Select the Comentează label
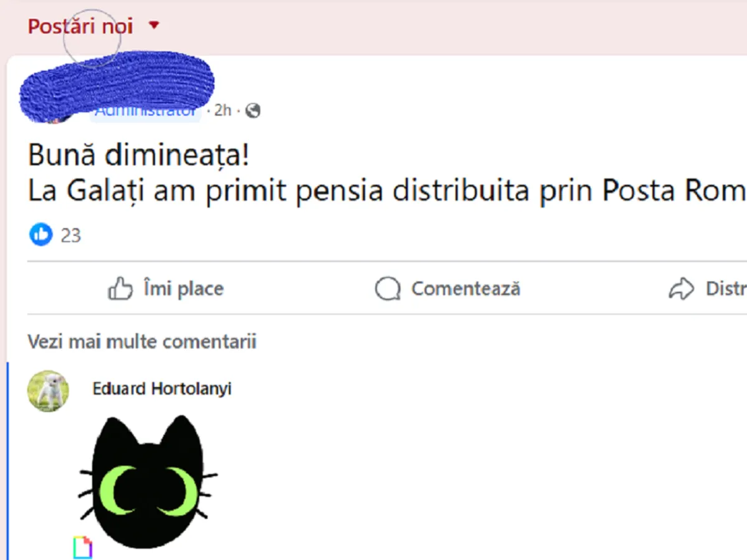This screenshot has height=560, width=747. 466,289
